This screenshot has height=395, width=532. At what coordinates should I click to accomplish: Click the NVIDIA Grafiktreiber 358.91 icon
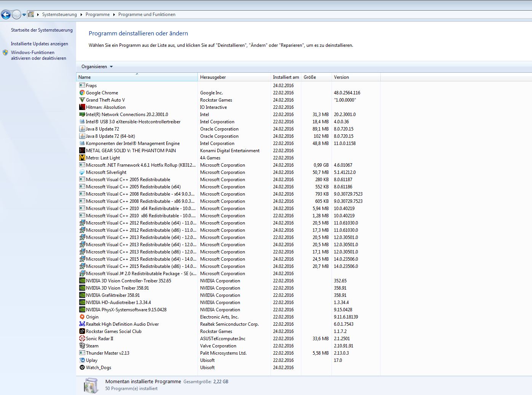82,295
